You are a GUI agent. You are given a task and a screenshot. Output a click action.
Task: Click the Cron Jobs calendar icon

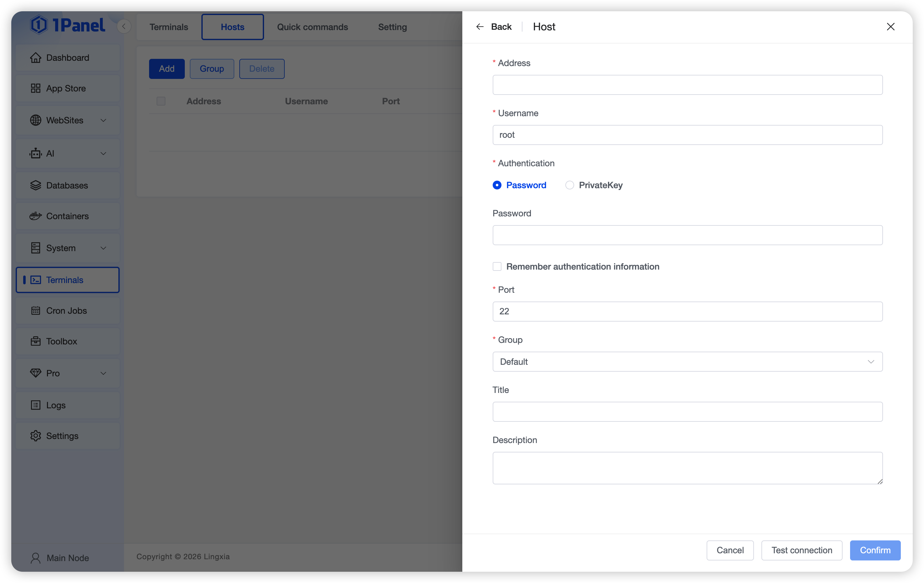35,311
